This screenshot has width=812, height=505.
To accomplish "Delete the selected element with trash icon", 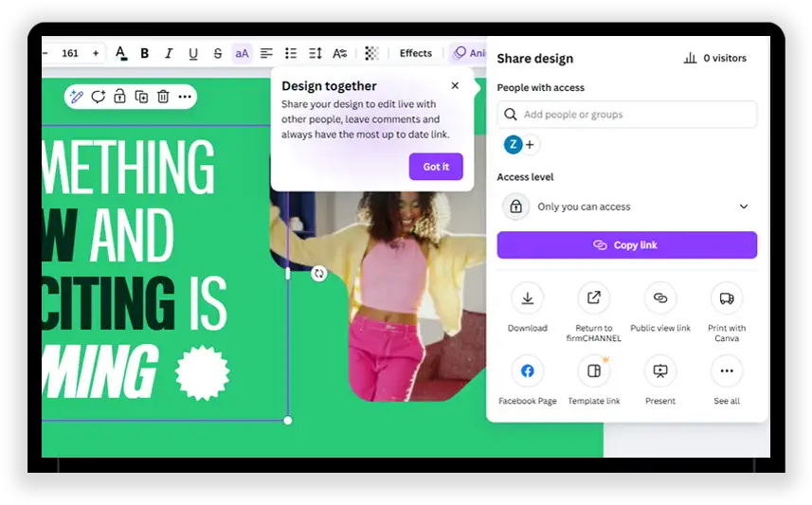I will click(163, 97).
